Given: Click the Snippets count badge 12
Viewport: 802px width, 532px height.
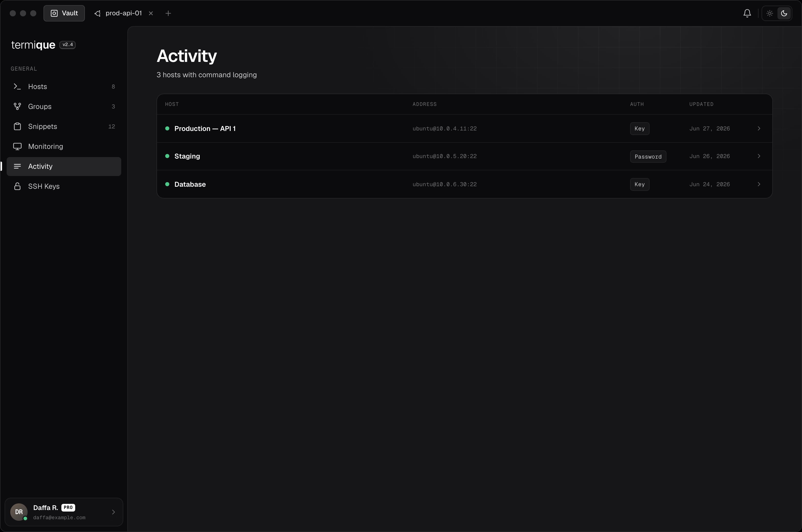Looking at the screenshot, I should click(x=112, y=127).
